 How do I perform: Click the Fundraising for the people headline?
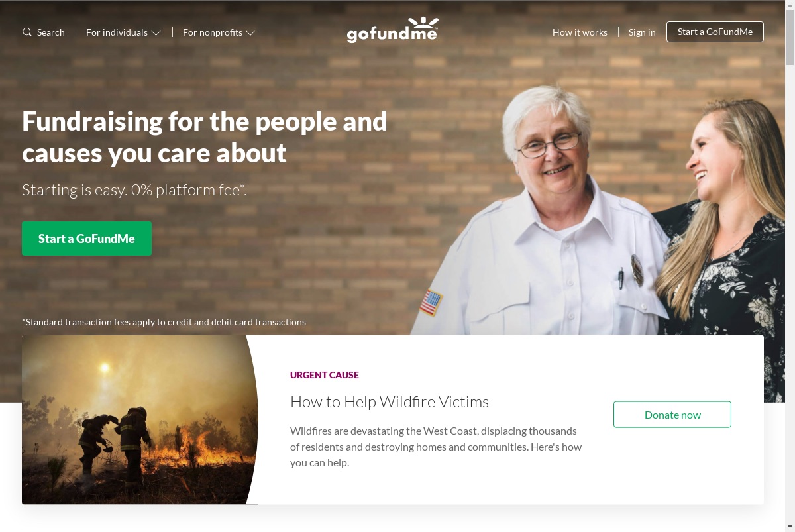tap(205, 137)
